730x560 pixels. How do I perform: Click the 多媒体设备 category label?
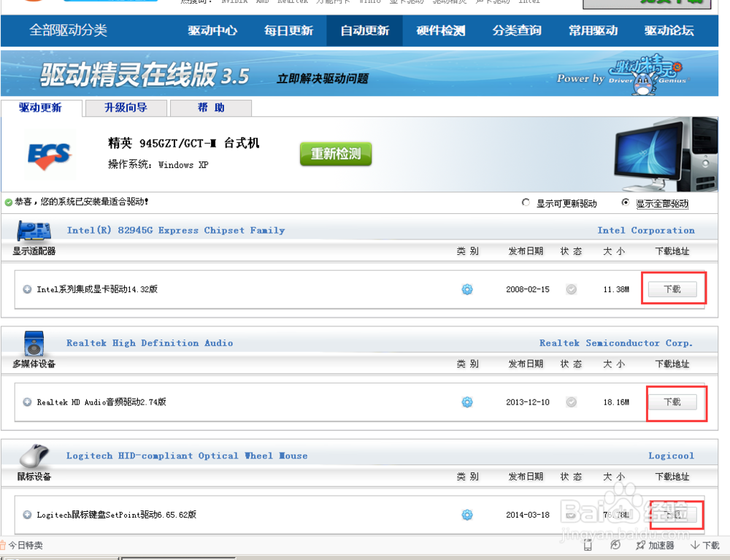coord(34,364)
